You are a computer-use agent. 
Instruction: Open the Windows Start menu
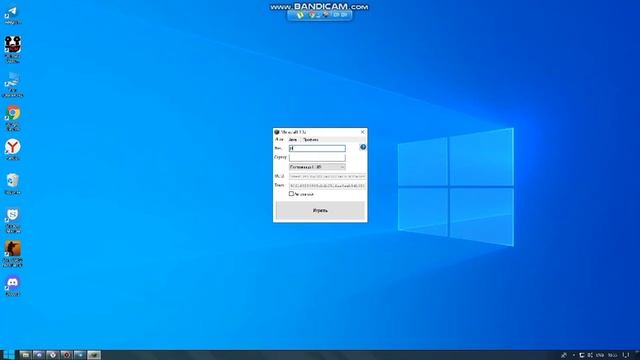pos(8,355)
